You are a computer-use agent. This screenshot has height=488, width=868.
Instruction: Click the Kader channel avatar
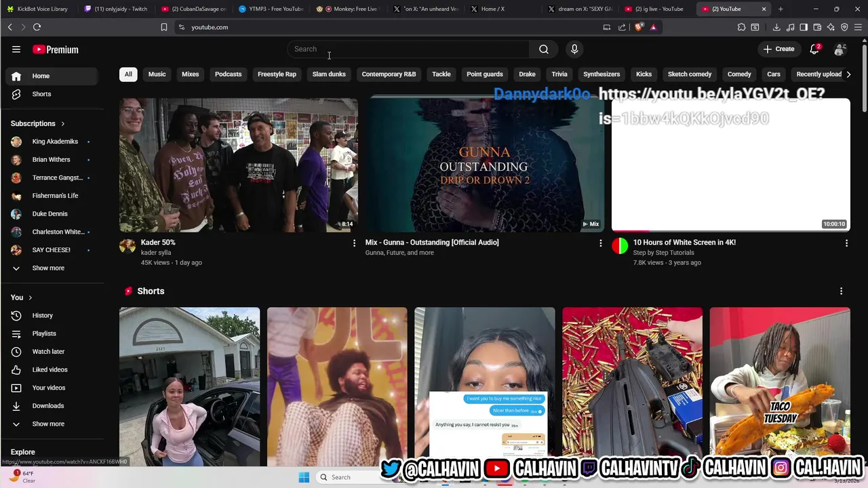[x=127, y=245]
